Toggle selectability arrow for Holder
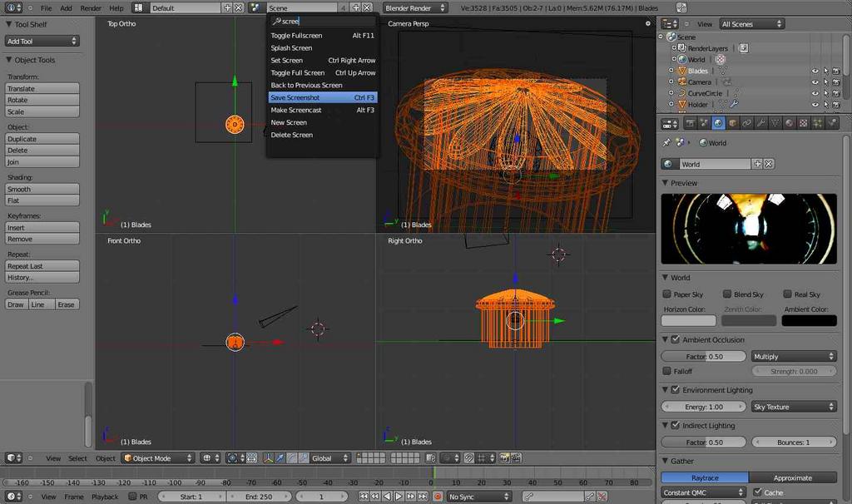This screenshot has width=852, height=504. click(x=826, y=104)
